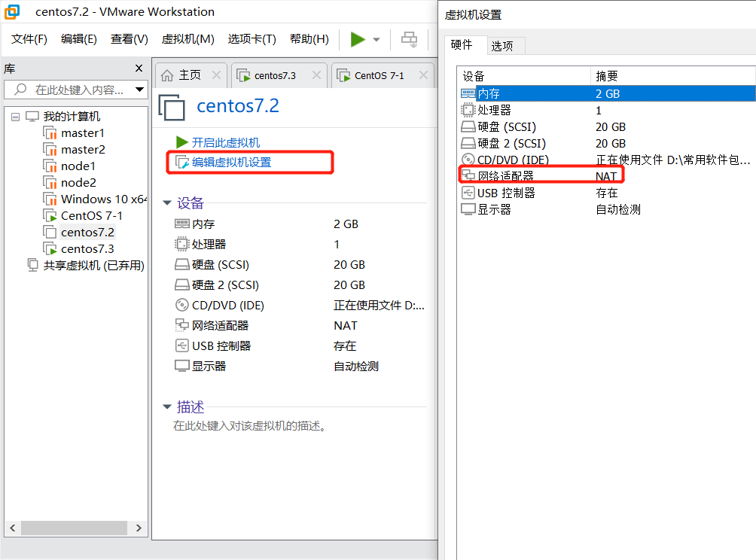Click the send Ctrl+Alt+Del toolbar icon

pos(410,40)
